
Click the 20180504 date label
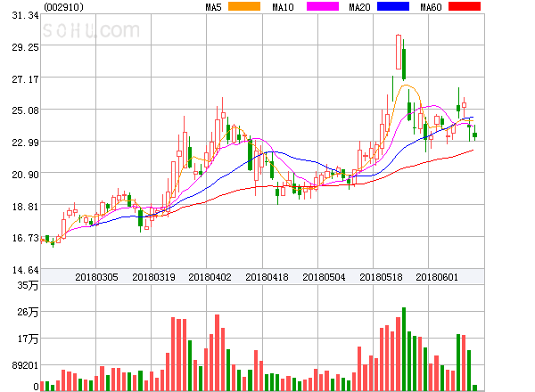pyautogui.click(x=324, y=277)
